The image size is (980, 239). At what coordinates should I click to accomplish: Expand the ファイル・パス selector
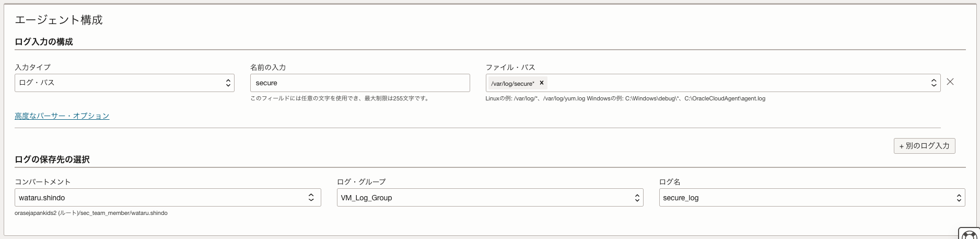pyautogui.click(x=934, y=83)
